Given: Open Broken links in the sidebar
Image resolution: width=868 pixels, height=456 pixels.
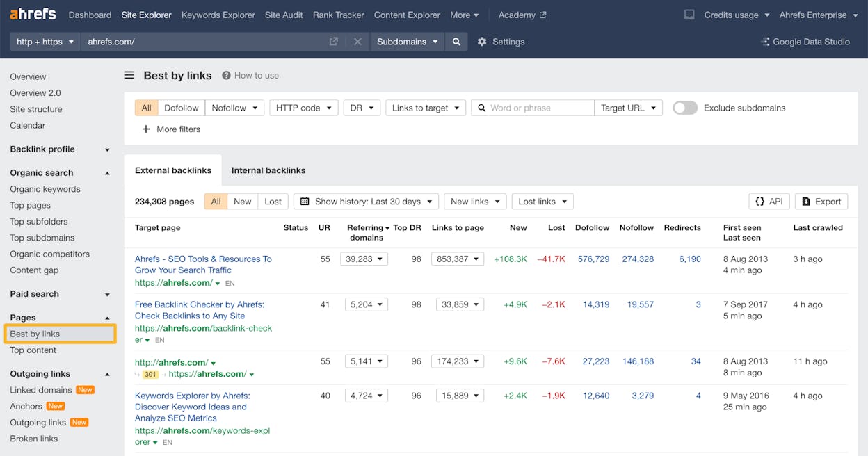Looking at the screenshot, I should pos(34,439).
